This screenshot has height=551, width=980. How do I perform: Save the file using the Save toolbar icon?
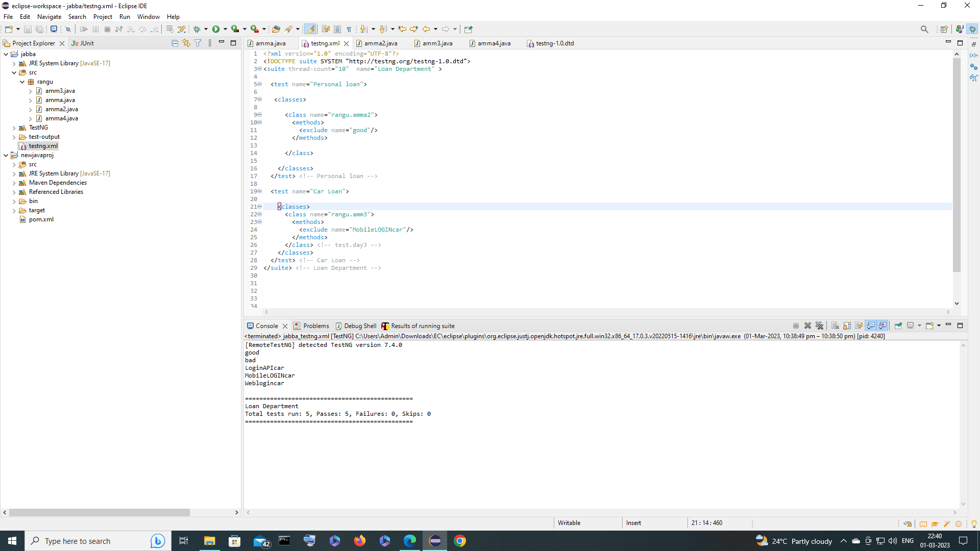(x=28, y=29)
